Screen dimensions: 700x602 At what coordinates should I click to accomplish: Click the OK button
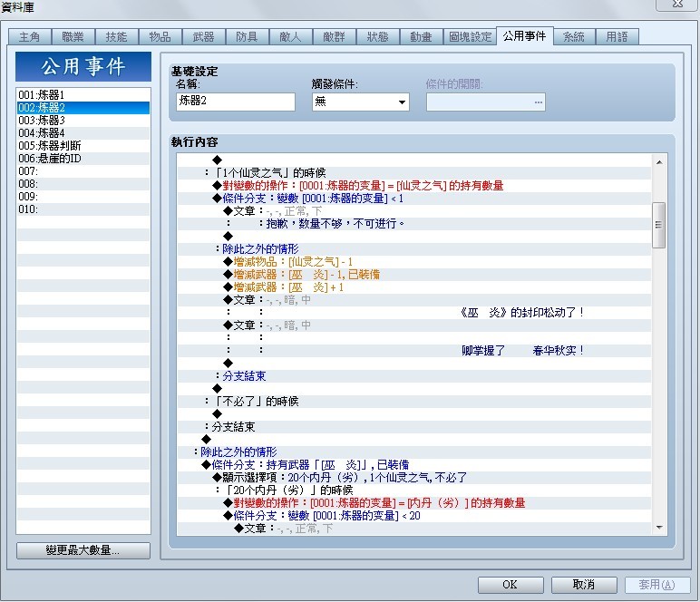[510, 585]
